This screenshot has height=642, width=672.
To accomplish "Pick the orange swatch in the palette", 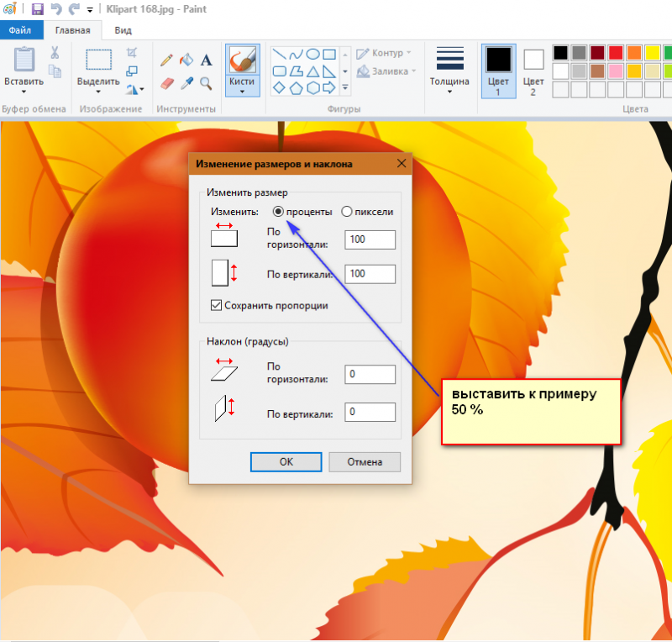I will 634,53.
